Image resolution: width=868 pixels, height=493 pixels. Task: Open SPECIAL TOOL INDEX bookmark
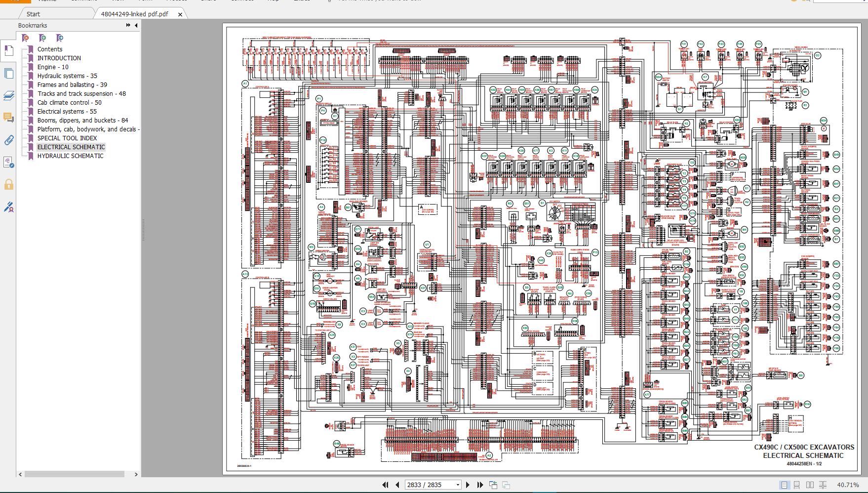tap(67, 138)
